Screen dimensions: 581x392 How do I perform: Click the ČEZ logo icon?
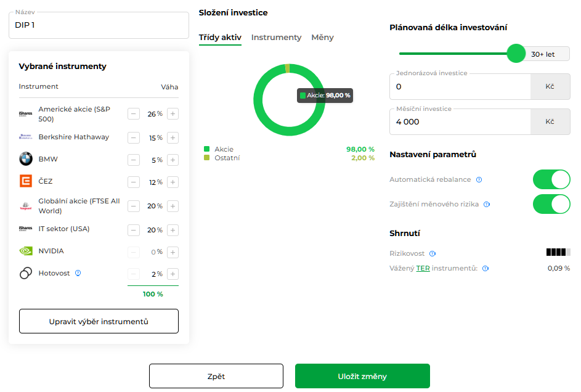(25, 181)
